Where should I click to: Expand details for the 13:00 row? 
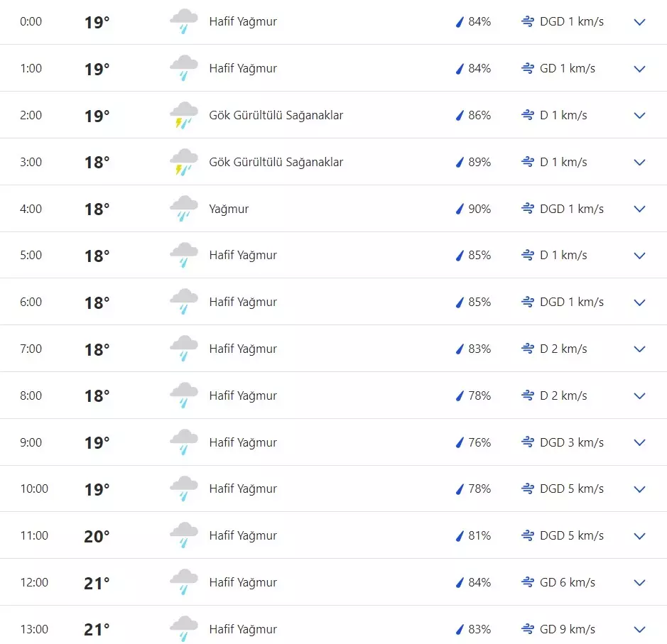639,629
